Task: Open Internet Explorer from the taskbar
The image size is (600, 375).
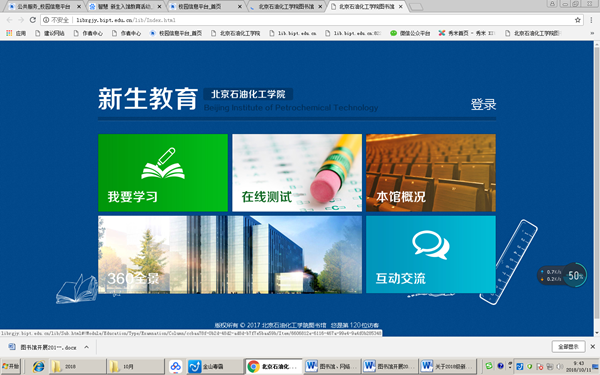Action: pyautogui.click(x=38, y=366)
